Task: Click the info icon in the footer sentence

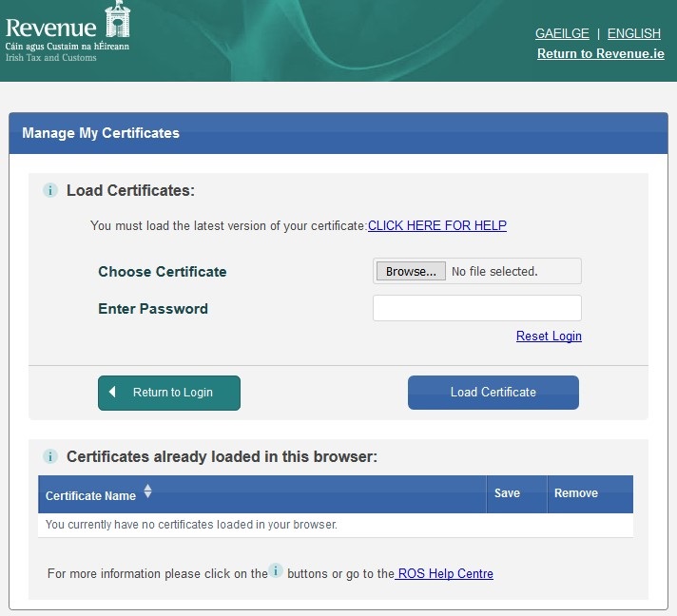Action: click(x=276, y=570)
